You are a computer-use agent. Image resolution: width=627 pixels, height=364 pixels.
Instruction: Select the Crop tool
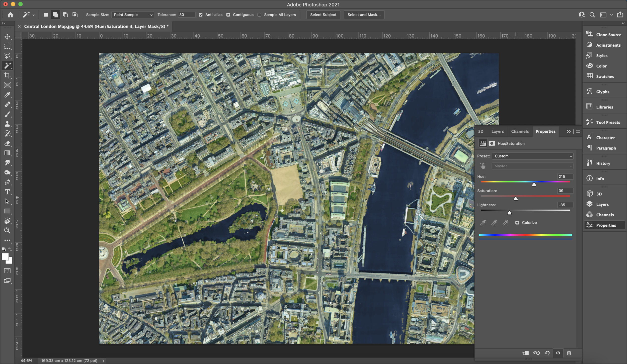[7, 75]
